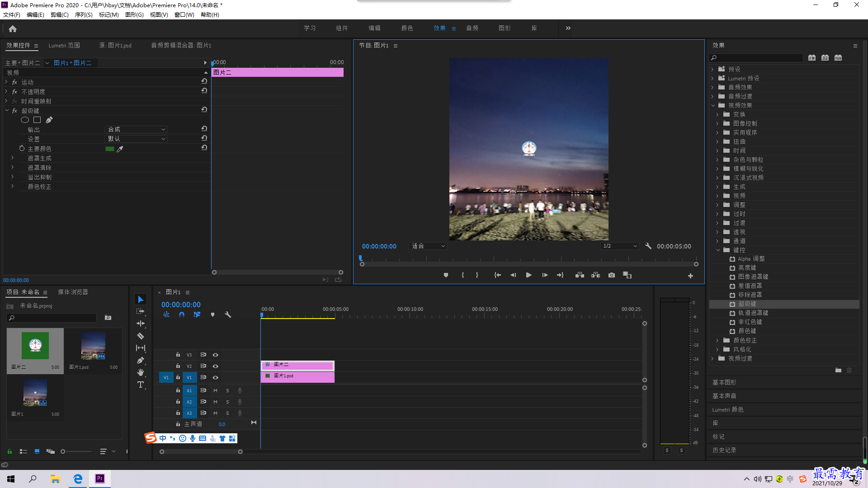Viewport: 868px width, 488px height.
Task: Open the 文件(F) menu
Action: [x=12, y=14]
